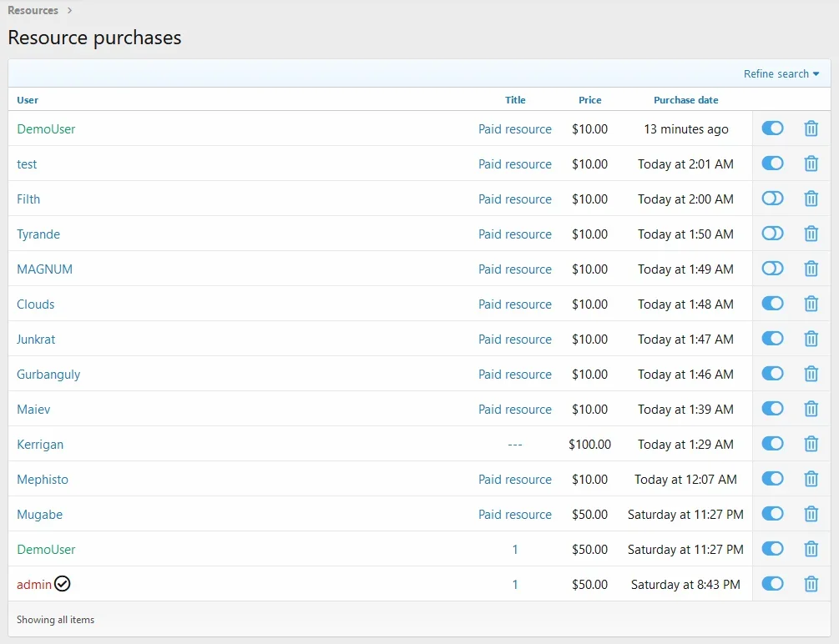The height and width of the screenshot is (644, 839).
Task: Expand the Refine search dropdown
Action: tap(781, 73)
